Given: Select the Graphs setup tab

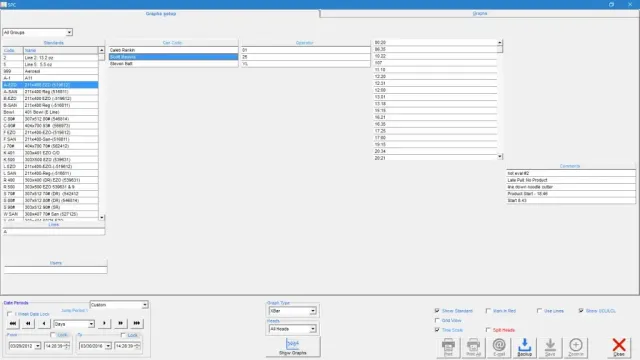Looking at the screenshot, I should (161, 13).
